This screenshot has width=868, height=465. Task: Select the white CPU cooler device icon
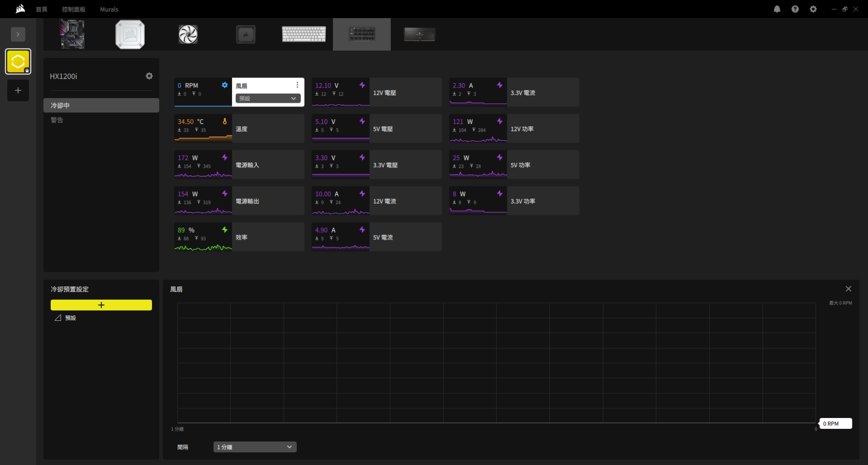pos(130,35)
